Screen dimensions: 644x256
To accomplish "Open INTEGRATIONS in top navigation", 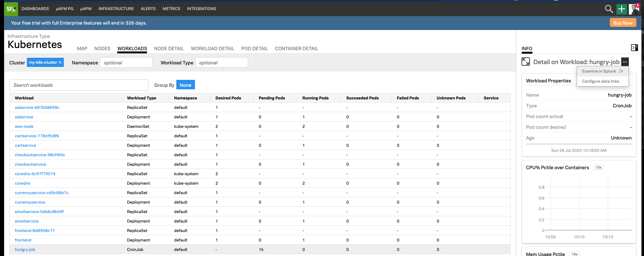I will 202,9.
